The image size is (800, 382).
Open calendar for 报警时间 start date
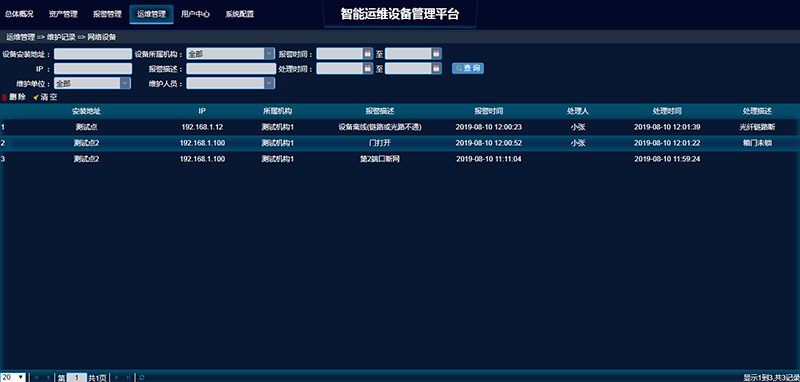[x=367, y=54]
